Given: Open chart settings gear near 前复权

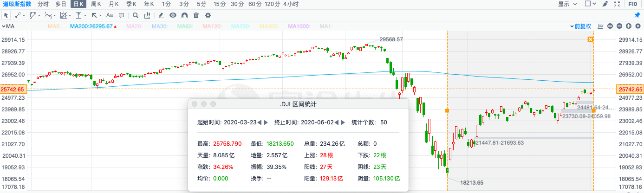Looking at the screenshot, I should 638,26.
